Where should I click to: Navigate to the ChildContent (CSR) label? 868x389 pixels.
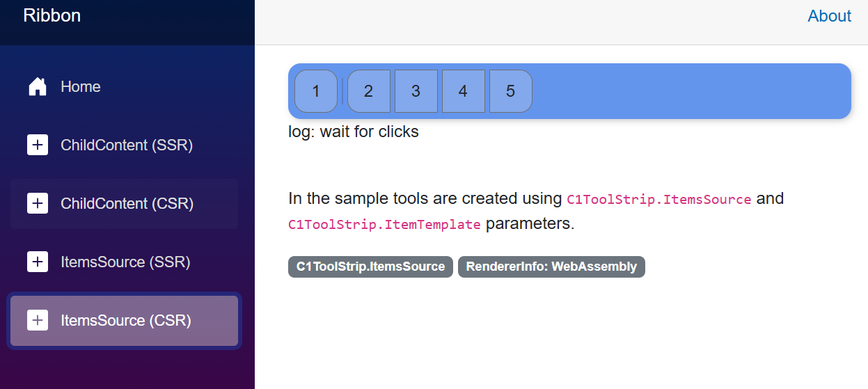(127, 204)
